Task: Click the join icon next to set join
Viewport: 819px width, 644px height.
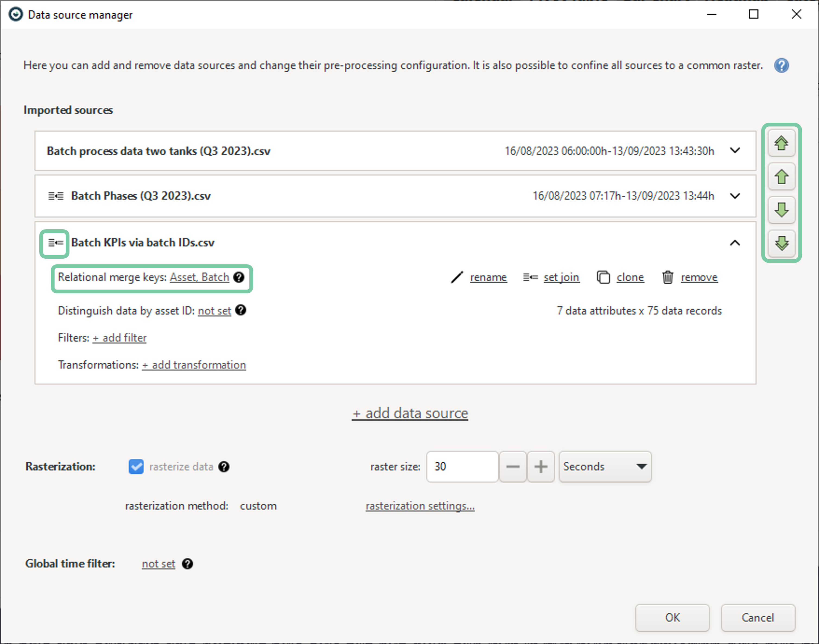Action: click(530, 278)
